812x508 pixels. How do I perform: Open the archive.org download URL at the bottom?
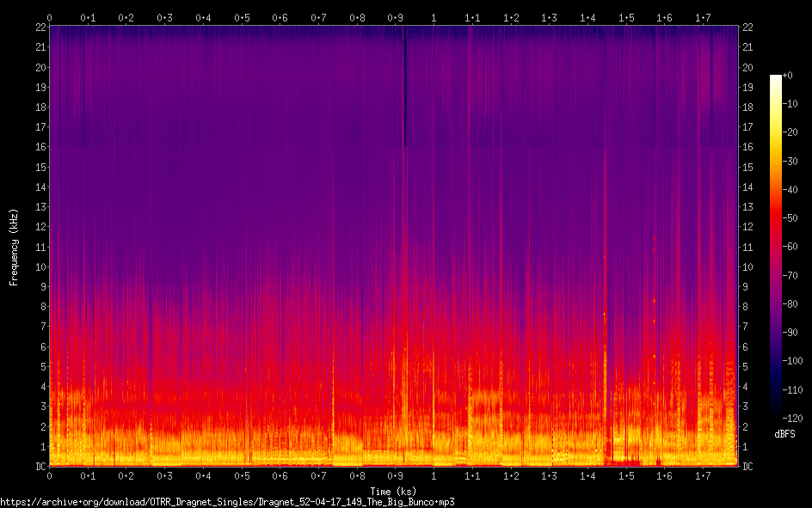[227, 501]
